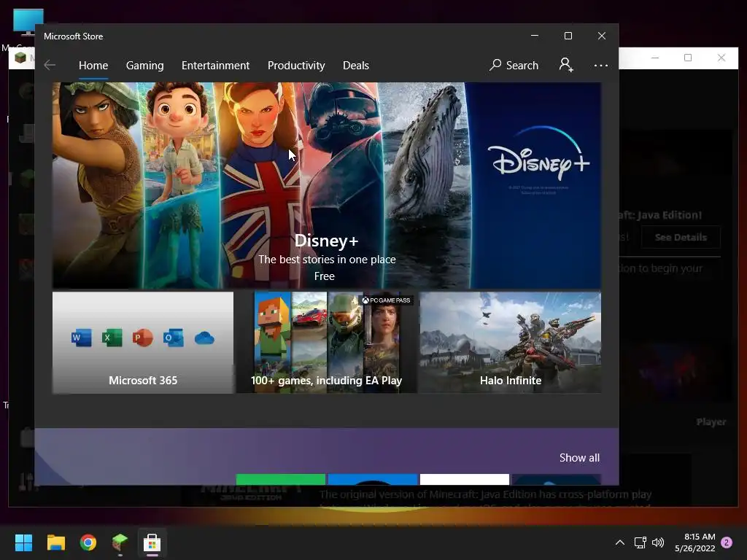This screenshot has height=560, width=747.
Task: Go back with the Store's back arrow
Action: (50, 65)
